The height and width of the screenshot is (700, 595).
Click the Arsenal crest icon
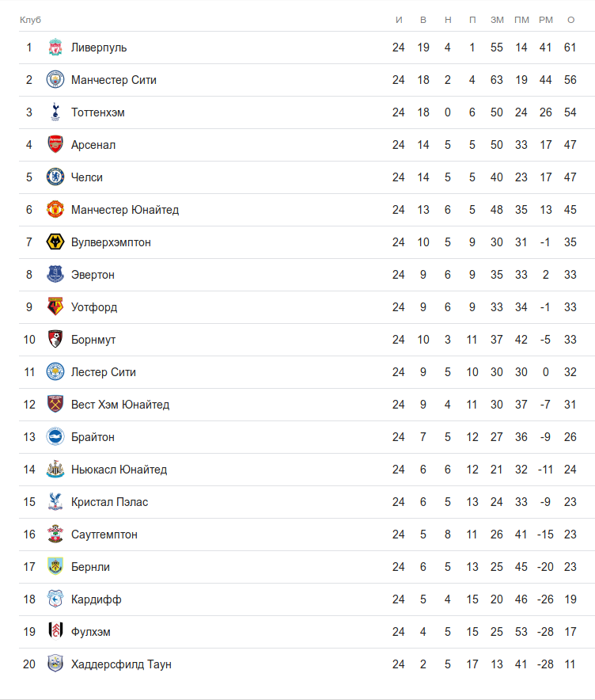click(55, 145)
